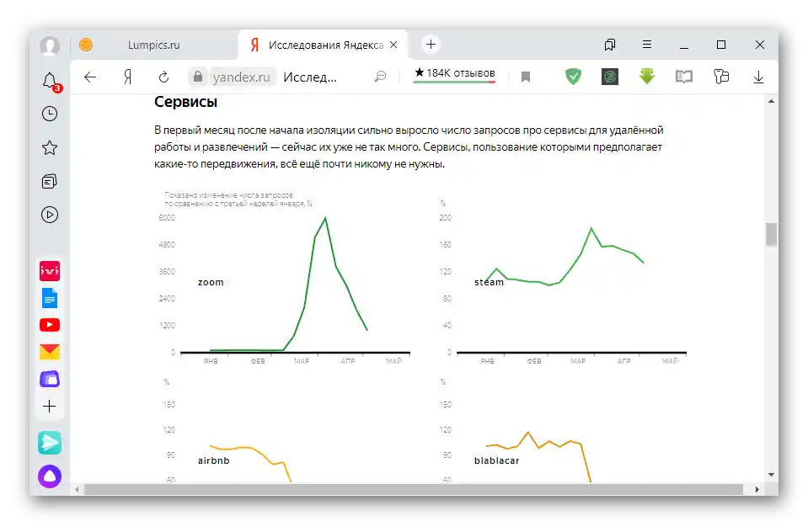Go back with the arrow button
Screen dimensions: 808x532
(90, 77)
